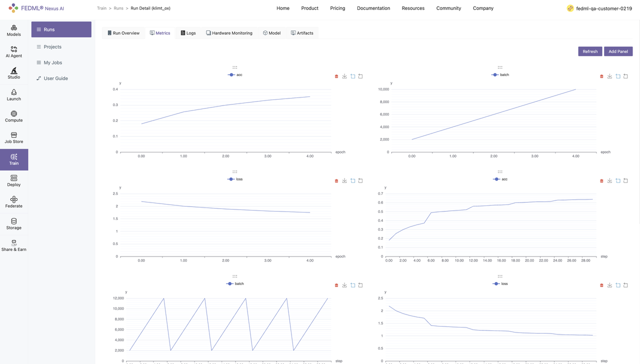Reset zoom on the loss-by-epoch chart
This screenshot has width=640, height=364.
coord(360,181)
